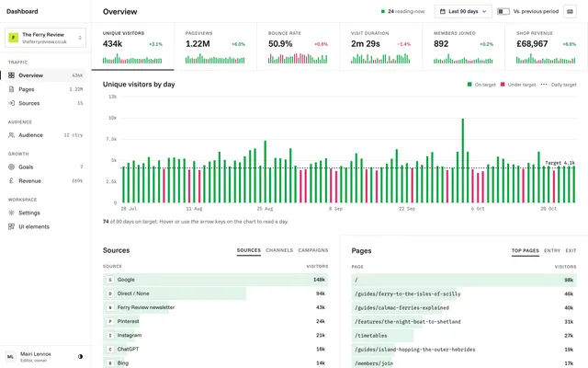The width and height of the screenshot is (588, 368).
Task: Click the Daily target dotted legend marker
Action: (544, 85)
